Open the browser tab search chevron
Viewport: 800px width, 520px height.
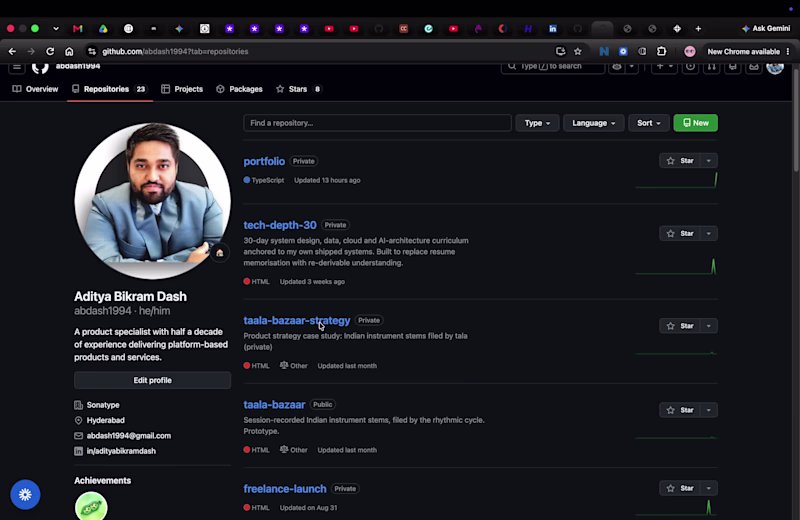[56, 29]
